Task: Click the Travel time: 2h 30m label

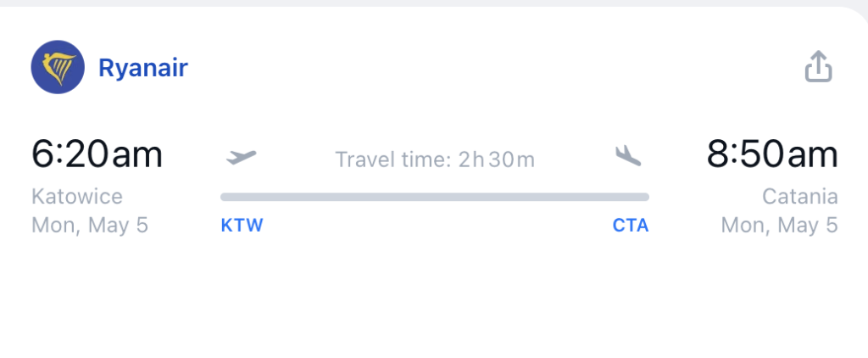Action: [435, 159]
